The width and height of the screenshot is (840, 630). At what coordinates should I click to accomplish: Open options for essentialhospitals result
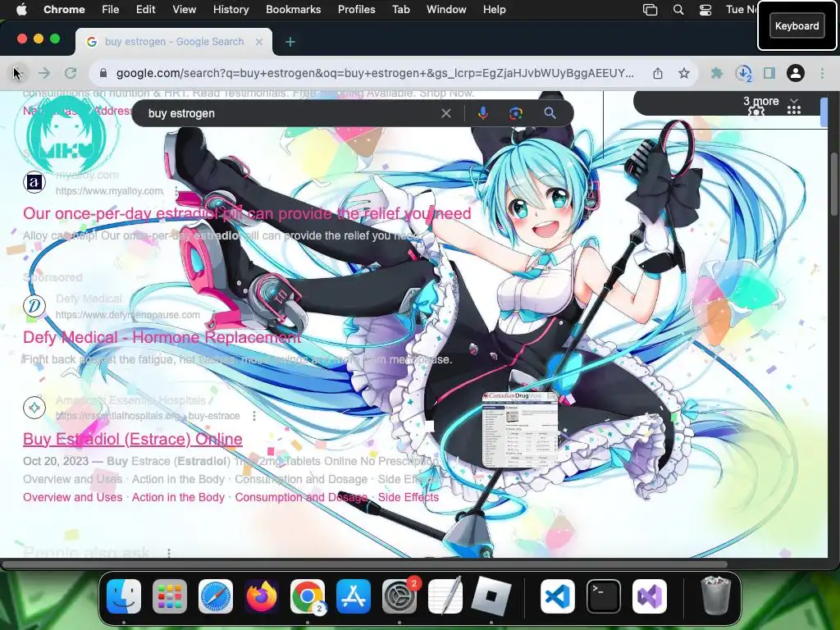(254, 416)
